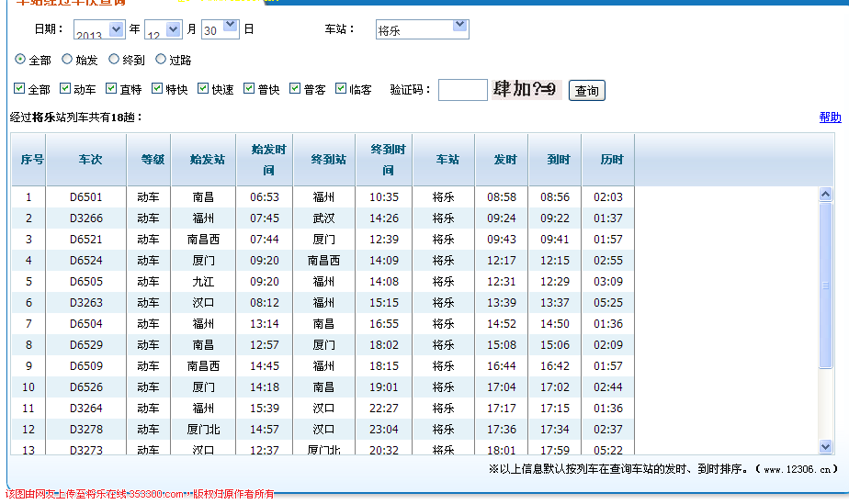
Task: Click departure time 06:53 for D6501
Action: point(265,196)
